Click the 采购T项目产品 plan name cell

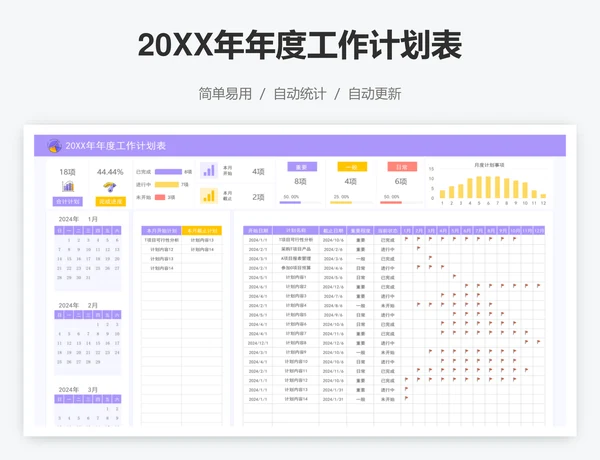pyautogui.click(x=296, y=249)
